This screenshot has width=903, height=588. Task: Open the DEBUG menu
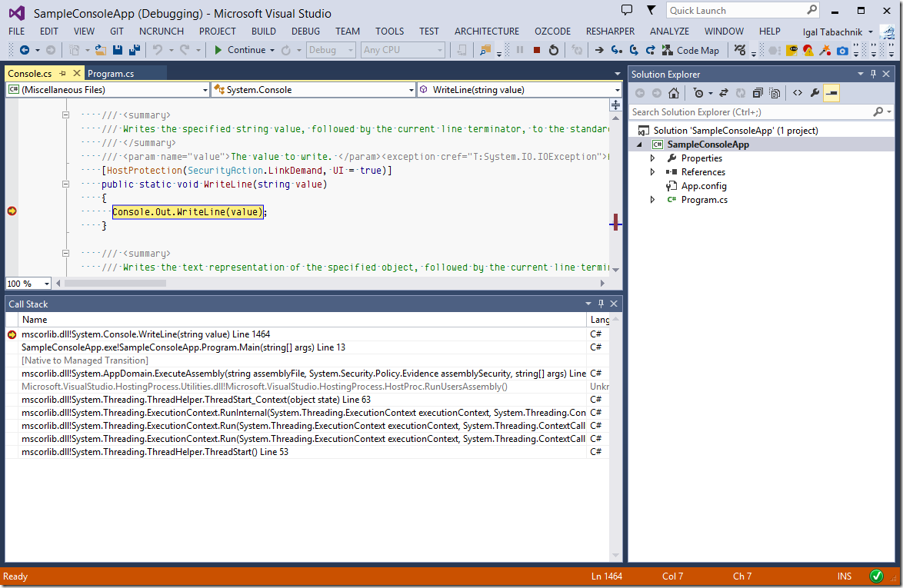(305, 32)
